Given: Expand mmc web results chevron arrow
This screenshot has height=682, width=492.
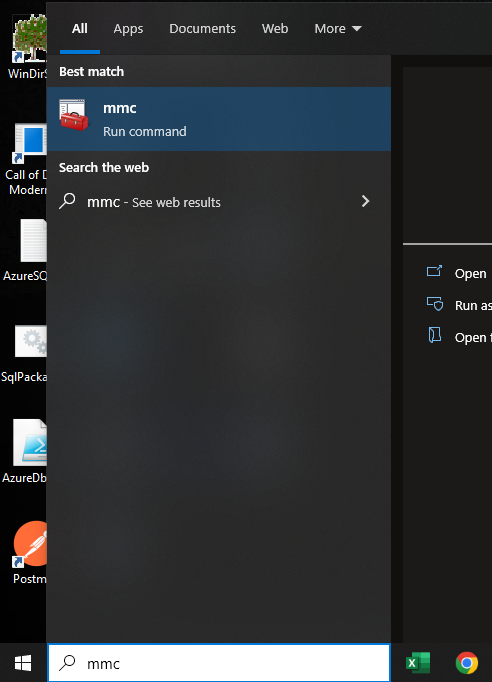Looking at the screenshot, I should pos(365,201).
